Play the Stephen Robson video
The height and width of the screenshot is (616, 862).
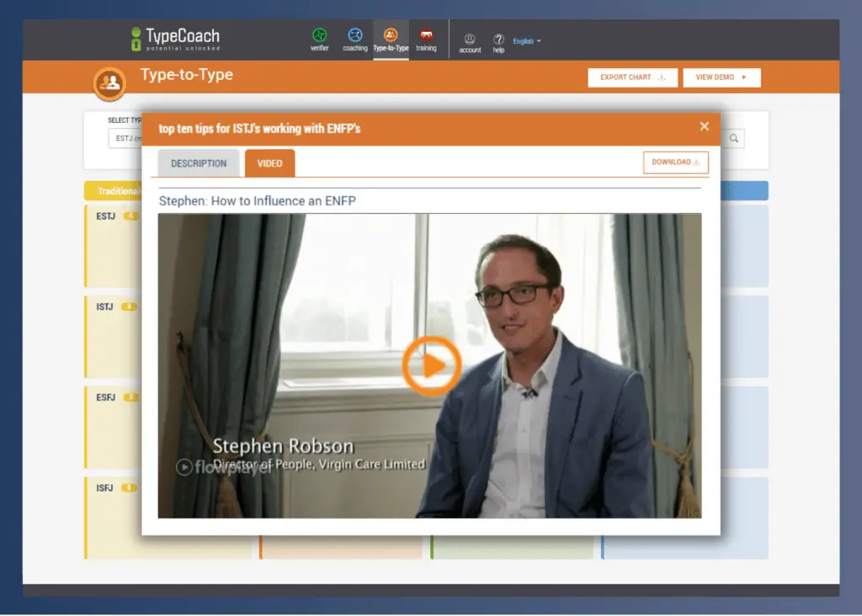(431, 365)
